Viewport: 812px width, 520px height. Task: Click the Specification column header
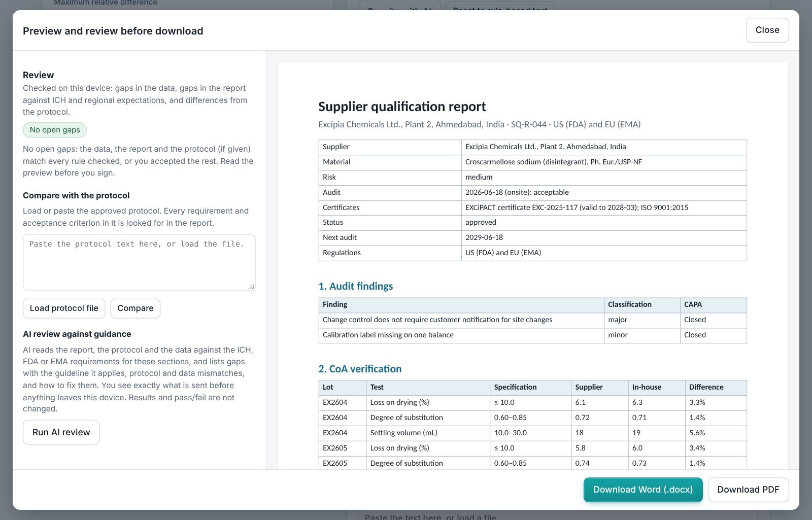530,388
